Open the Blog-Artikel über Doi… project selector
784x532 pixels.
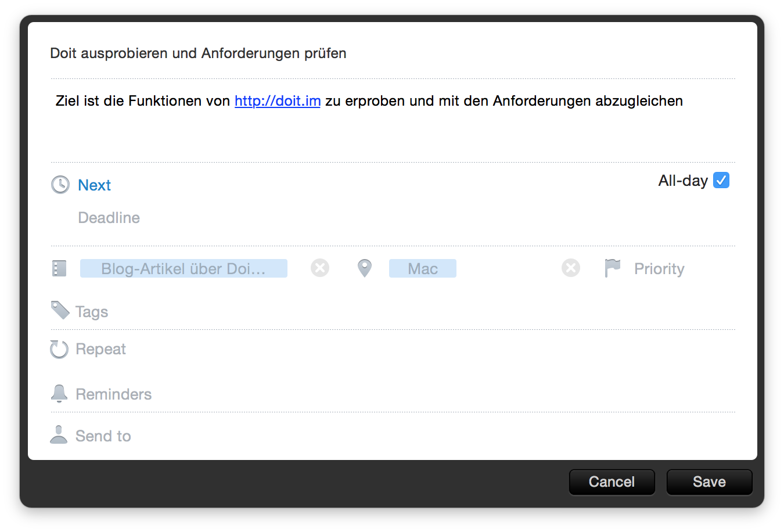184,268
